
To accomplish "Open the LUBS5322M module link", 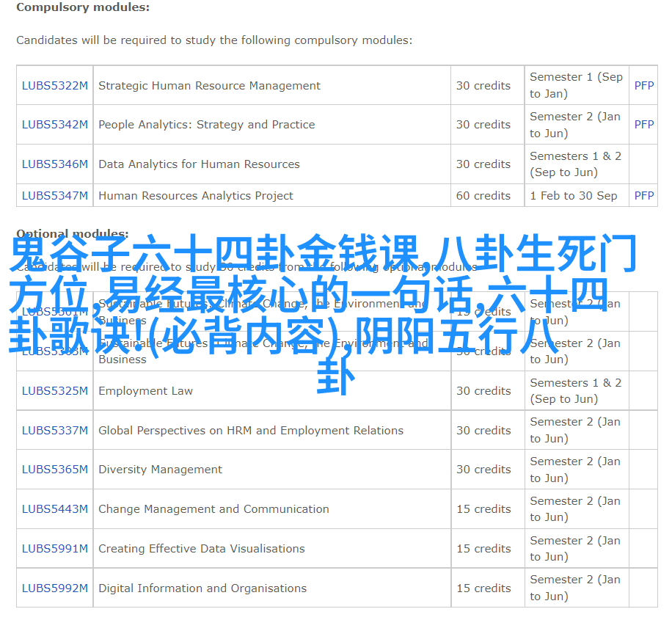I will click(55, 86).
